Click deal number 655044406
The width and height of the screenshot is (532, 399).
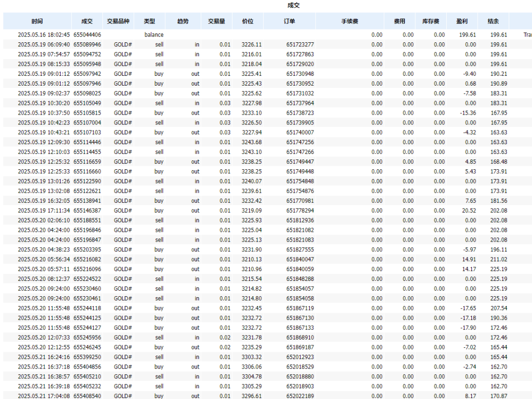[x=87, y=34]
